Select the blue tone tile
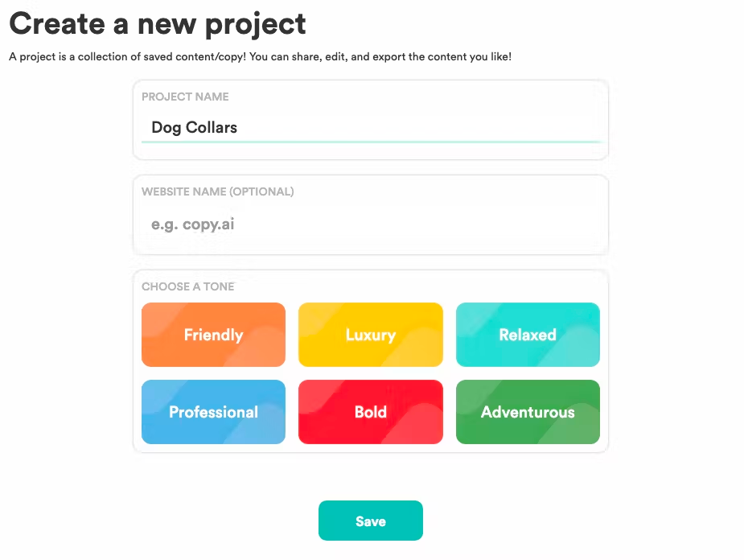The width and height of the screenshot is (744, 560). point(213,412)
